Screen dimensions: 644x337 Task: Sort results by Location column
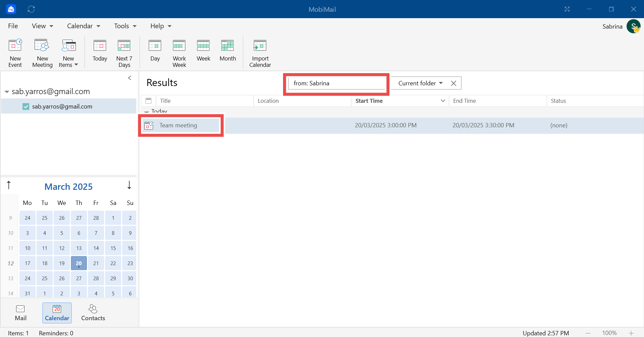point(302,101)
